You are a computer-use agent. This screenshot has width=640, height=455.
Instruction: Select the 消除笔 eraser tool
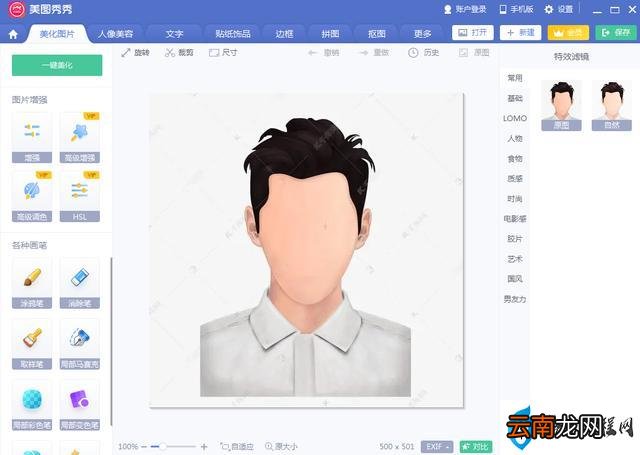coord(80,283)
